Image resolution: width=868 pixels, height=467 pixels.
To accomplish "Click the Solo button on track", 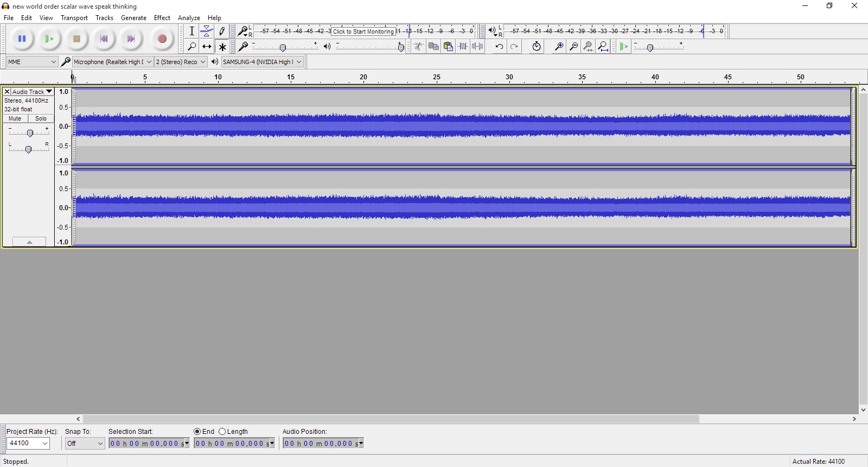I will 41,118.
